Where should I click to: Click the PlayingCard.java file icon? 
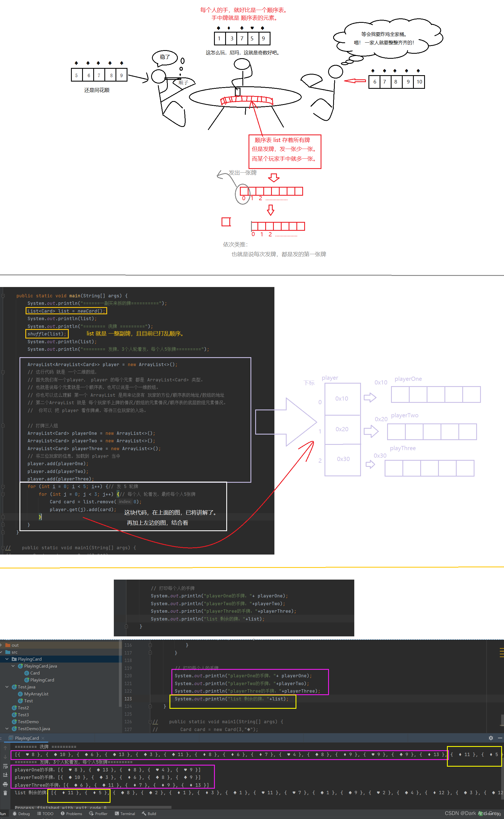[x=20, y=666]
